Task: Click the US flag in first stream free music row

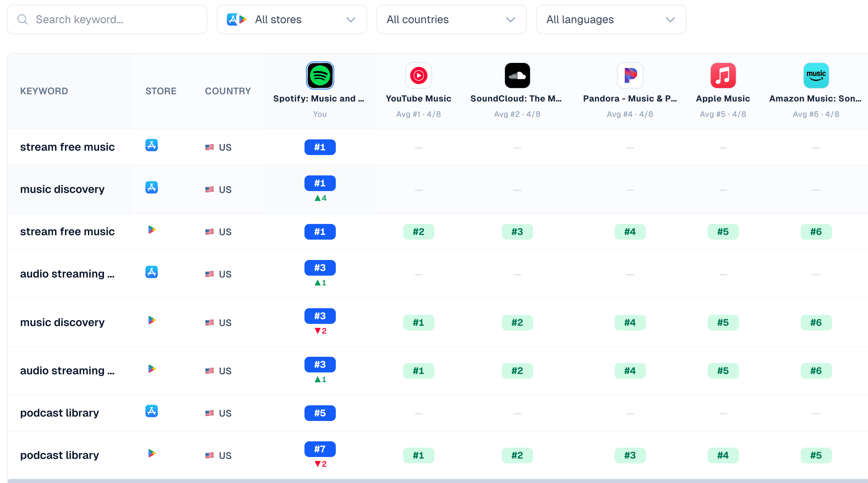Action: [x=209, y=147]
